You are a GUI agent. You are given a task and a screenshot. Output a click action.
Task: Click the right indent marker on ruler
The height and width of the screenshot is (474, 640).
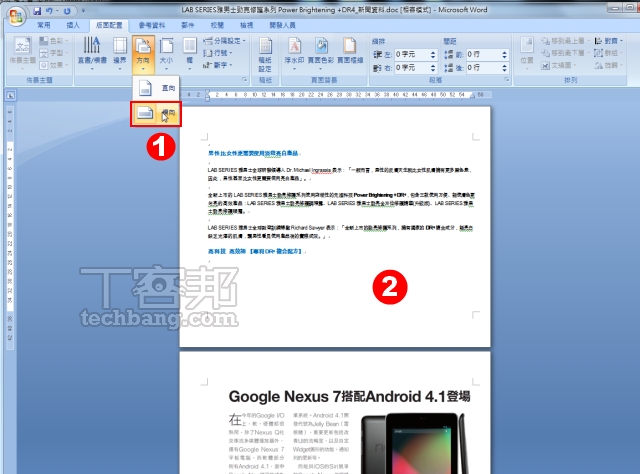click(x=473, y=96)
